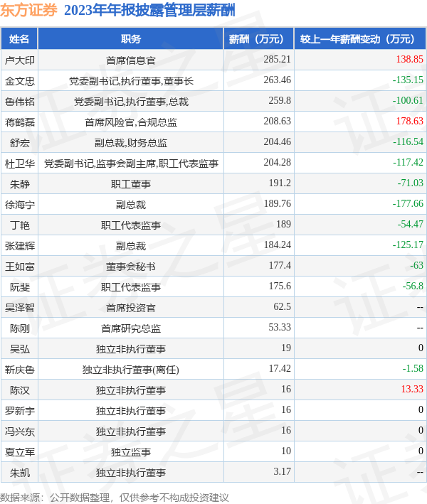Click the 姓名 column header

pyautogui.click(x=19, y=39)
